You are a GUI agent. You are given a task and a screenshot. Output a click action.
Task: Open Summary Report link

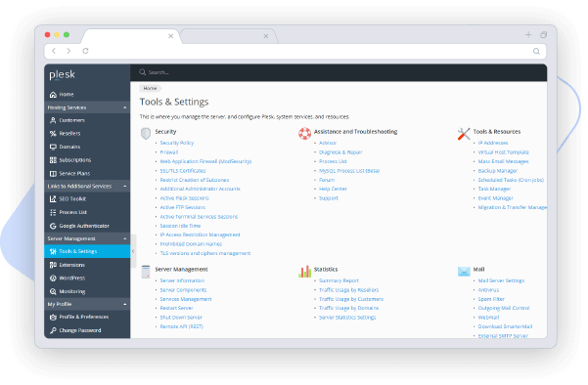click(339, 280)
